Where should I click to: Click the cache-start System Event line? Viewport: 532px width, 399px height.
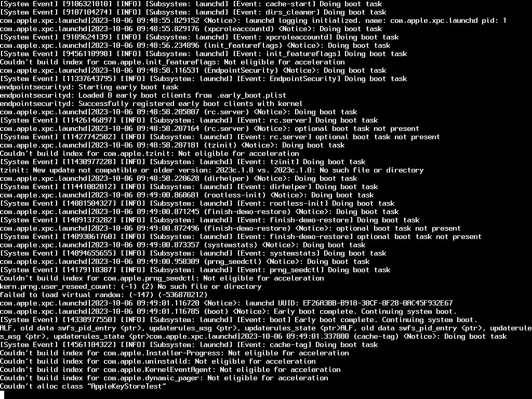(x=191, y=4)
